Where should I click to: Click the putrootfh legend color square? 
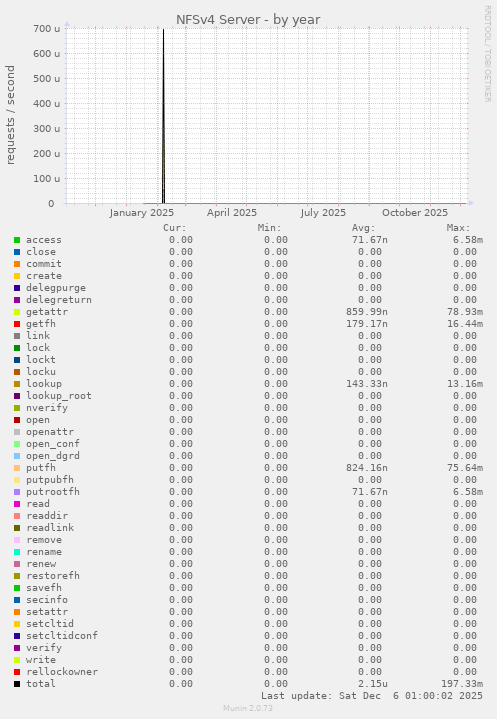pos(17,492)
